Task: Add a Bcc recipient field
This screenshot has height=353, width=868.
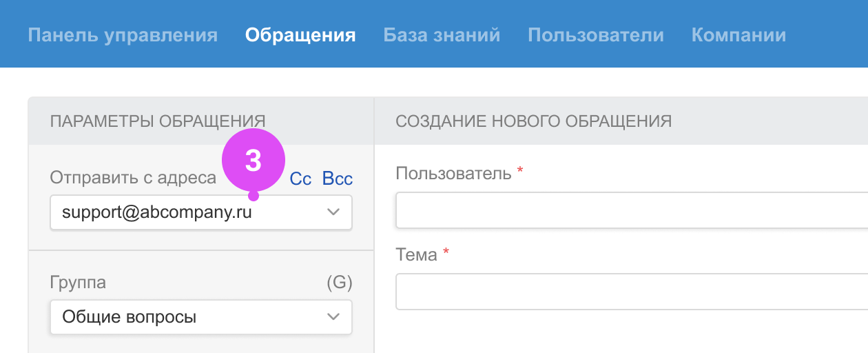Action: [338, 179]
